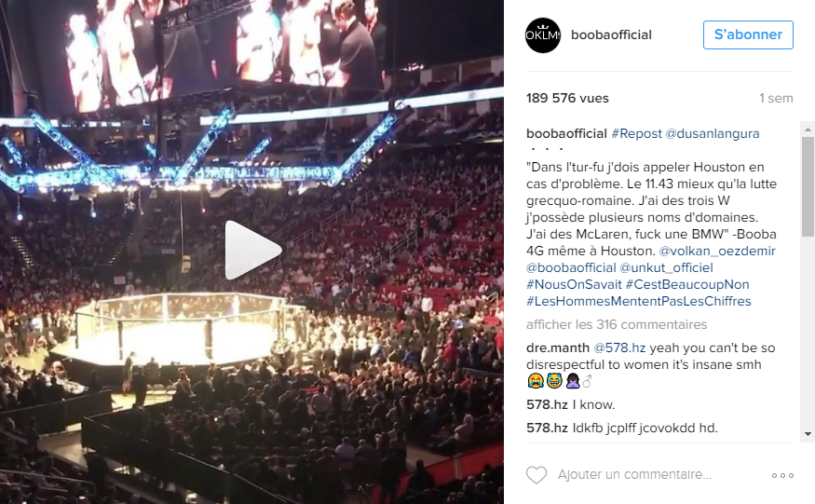815x504 pixels.
Task: Play the UFC arena video
Action: pyautogui.click(x=253, y=251)
